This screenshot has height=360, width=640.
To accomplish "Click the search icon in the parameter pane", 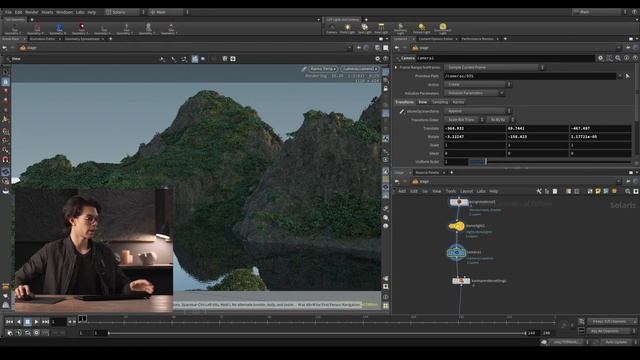I will coord(618,58).
